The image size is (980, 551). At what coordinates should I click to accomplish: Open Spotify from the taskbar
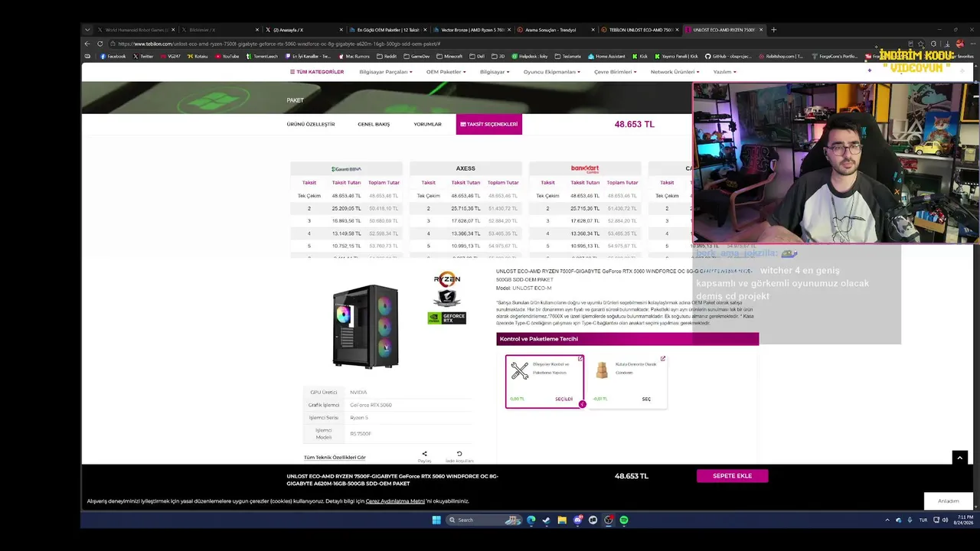tap(624, 520)
